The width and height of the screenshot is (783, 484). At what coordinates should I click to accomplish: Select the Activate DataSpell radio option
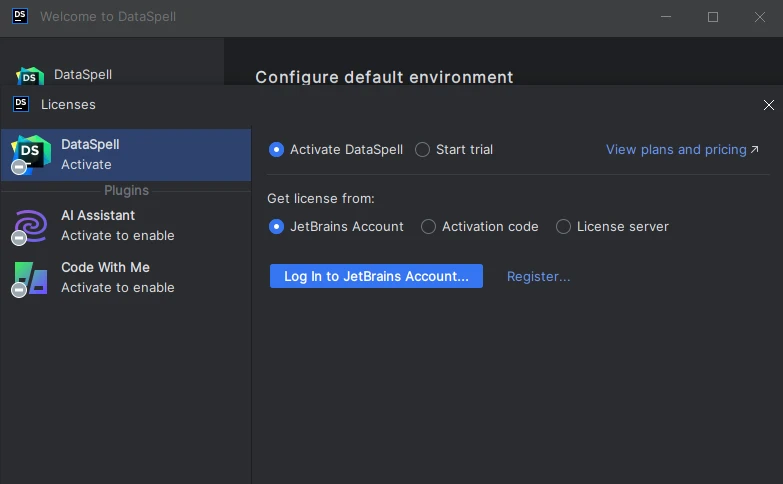point(277,150)
